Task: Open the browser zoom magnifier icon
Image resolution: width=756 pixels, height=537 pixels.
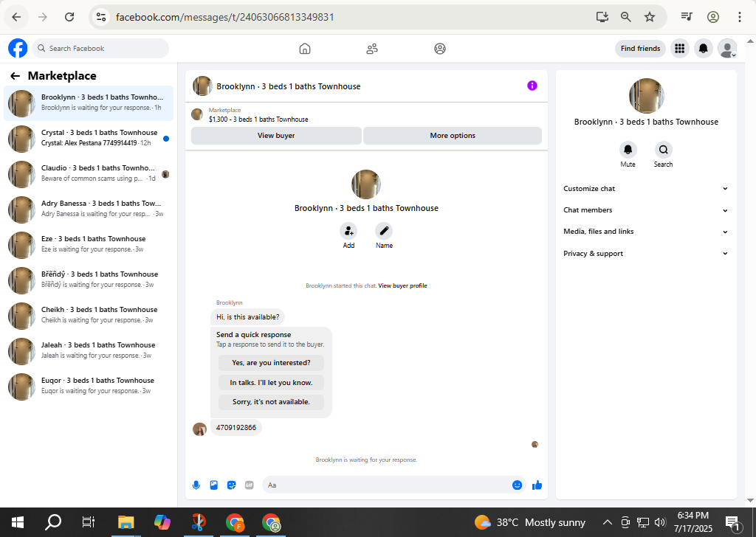Action: click(x=626, y=17)
